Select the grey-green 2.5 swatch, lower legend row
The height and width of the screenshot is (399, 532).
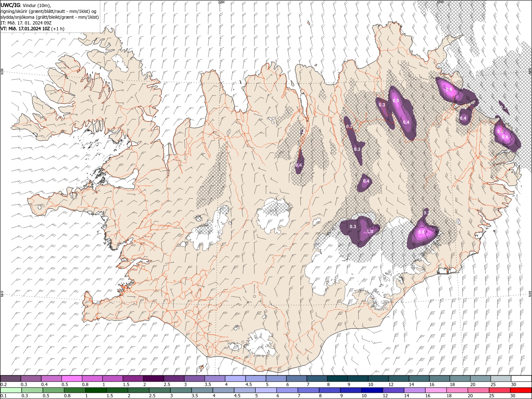160,390
